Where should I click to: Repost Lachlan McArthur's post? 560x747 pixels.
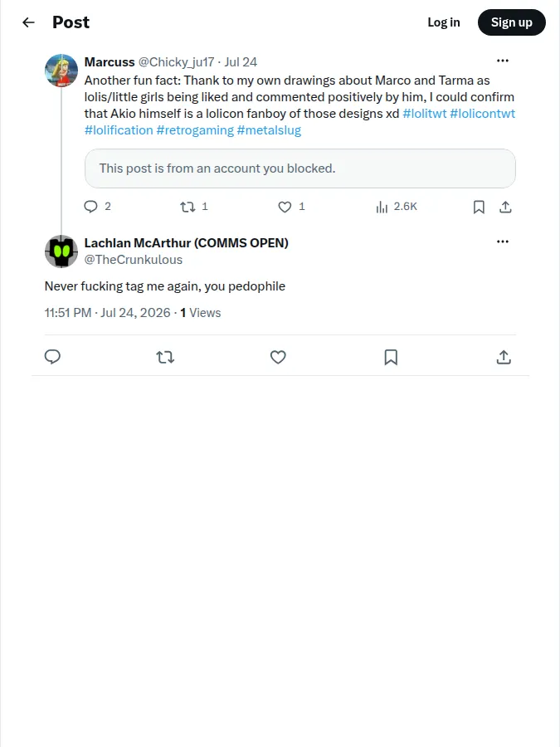165,357
